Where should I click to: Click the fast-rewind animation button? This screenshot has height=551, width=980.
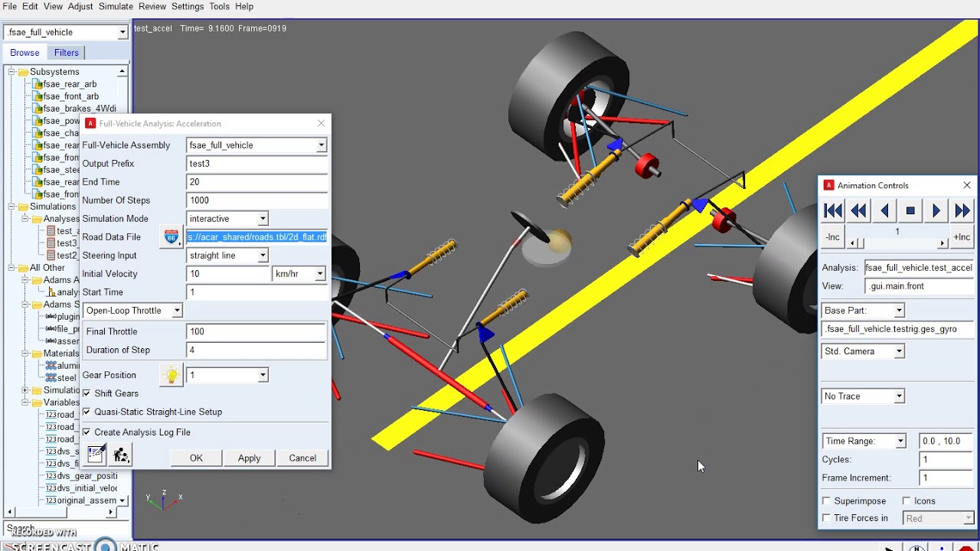(x=859, y=211)
